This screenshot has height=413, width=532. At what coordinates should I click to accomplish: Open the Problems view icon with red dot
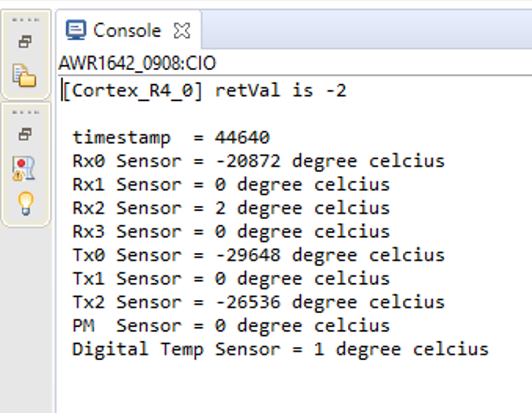tap(25, 169)
